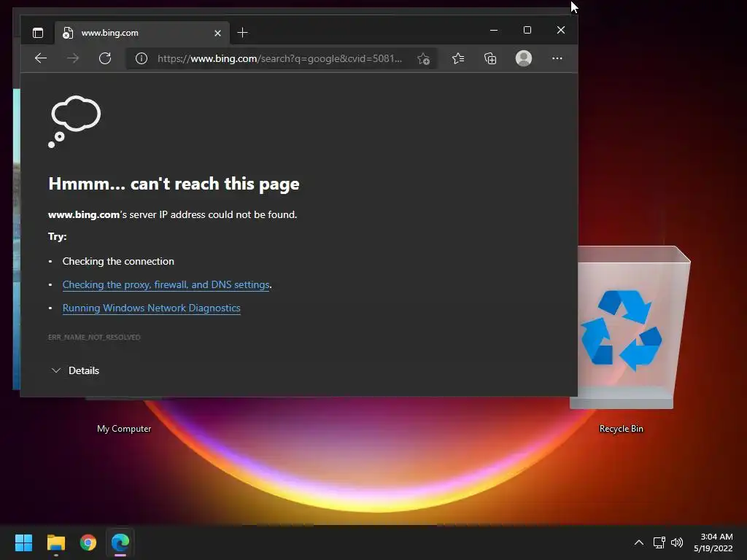
Task: Select the www.bing.com tab
Action: tap(142, 33)
